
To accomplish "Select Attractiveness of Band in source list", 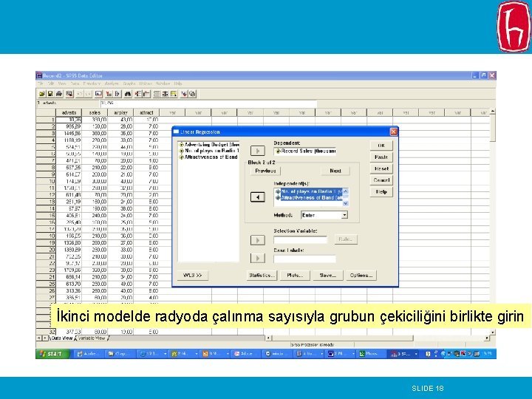I will [x=208, y=157].
